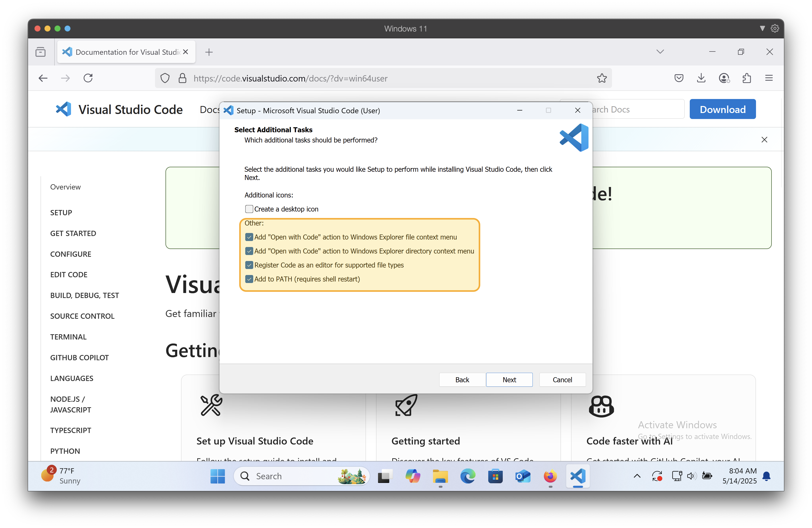This screenshot has height=528, width=812.
Task: Open the Firefox downloads panel
Action: [701, 78]
